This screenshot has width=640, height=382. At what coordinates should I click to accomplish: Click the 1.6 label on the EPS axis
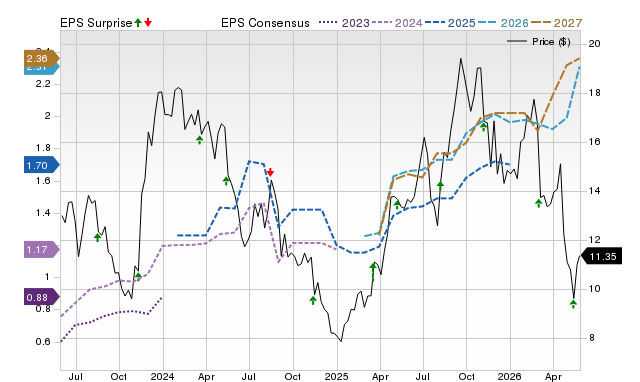(x=43, y=180)
